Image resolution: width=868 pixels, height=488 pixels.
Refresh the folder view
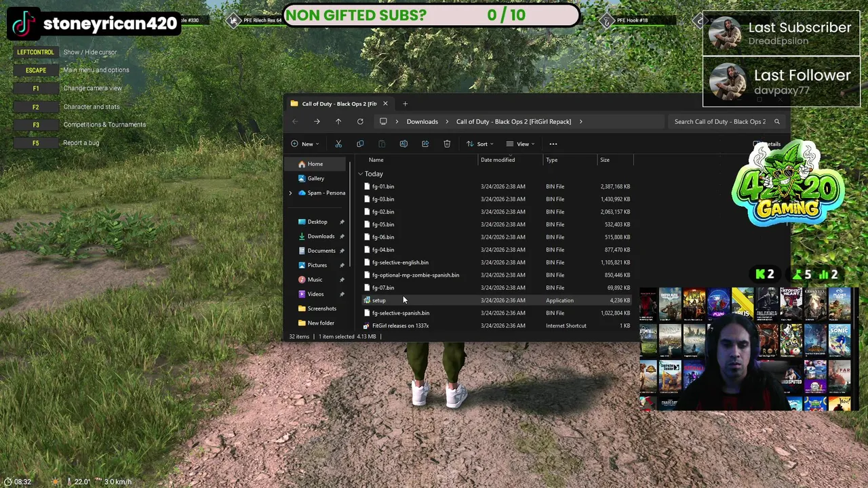point(360,121)
